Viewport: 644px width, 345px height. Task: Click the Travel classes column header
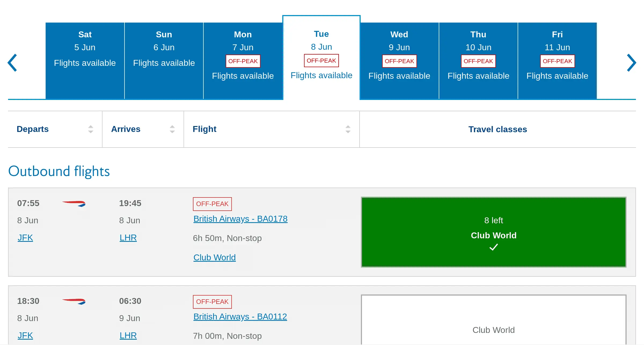(x=498, y=129)
